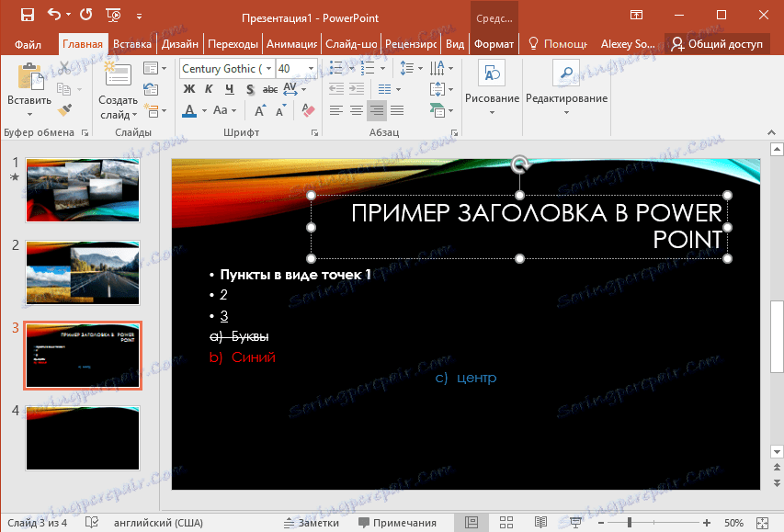Viewport: 784px width, 532px height.
Task: Switch to the Вставка ribbon tab
Action: point(131,42)
